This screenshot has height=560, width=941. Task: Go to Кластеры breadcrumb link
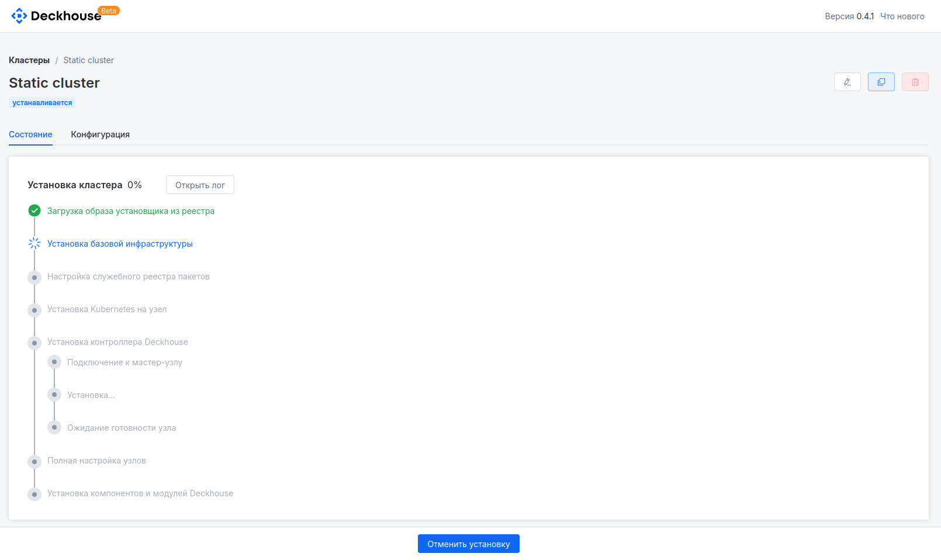tap(29, 60)
